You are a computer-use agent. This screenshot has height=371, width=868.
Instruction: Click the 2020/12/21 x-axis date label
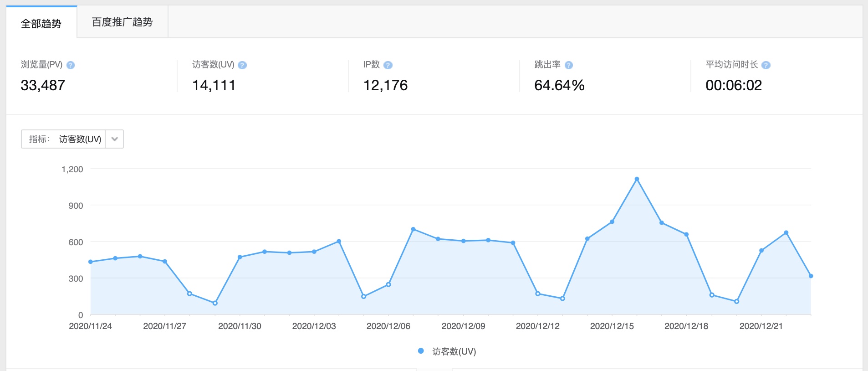(x=761, y=326)
